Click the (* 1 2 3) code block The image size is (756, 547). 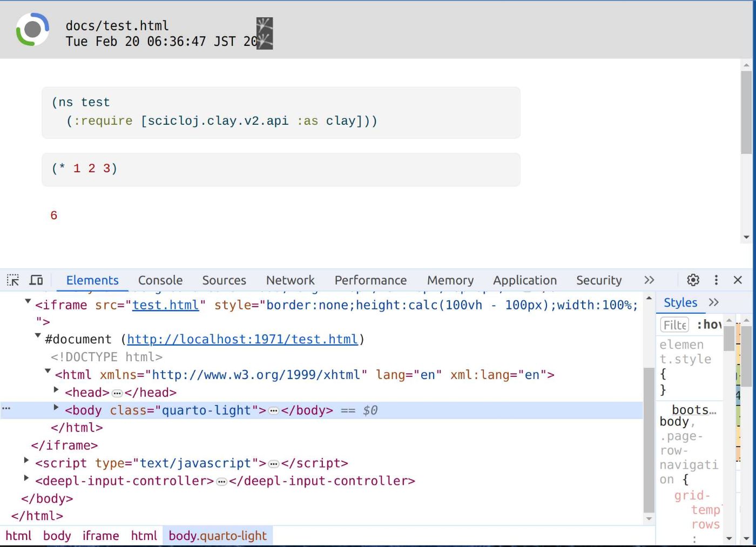tap(281, 170)
